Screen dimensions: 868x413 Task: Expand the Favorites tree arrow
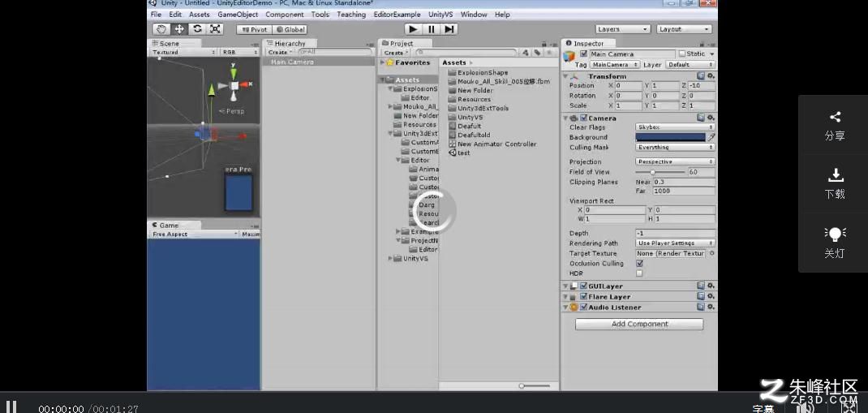(x=383, y=62)
